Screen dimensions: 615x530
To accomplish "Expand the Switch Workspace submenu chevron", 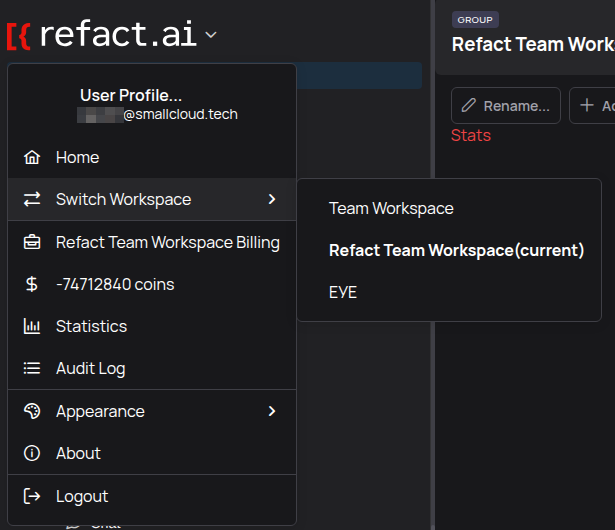I will click(272, 199).
